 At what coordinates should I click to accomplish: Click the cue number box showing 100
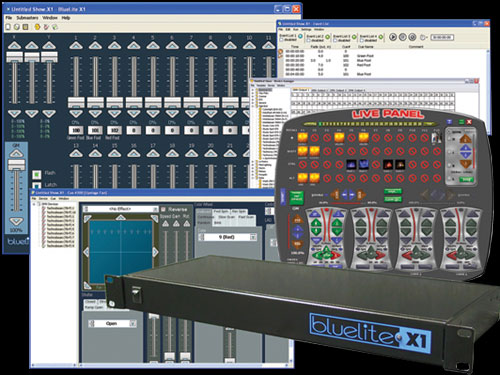click(76, 130)
